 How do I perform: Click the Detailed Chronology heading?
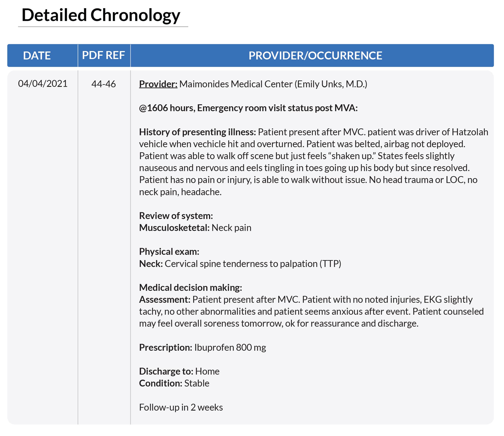point(101,15)
